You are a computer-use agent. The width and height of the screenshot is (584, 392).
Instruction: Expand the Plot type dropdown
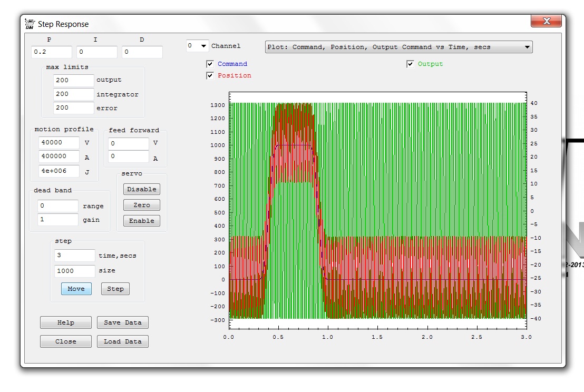pos(398,47)
